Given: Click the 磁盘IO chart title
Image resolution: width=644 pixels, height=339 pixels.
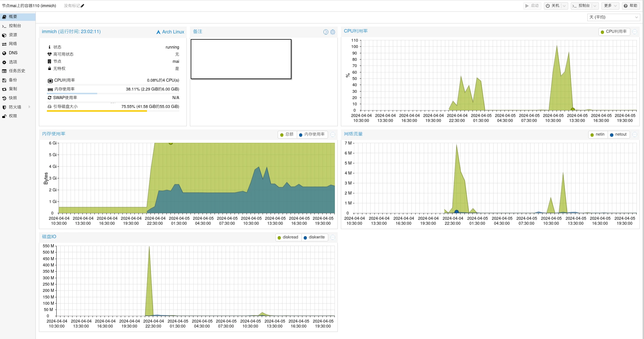Looking at the screenshot, I should click(x=49, y=237).
